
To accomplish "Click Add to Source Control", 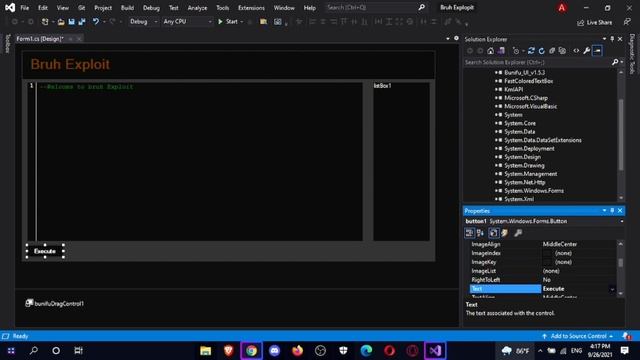I will [578, 336].
